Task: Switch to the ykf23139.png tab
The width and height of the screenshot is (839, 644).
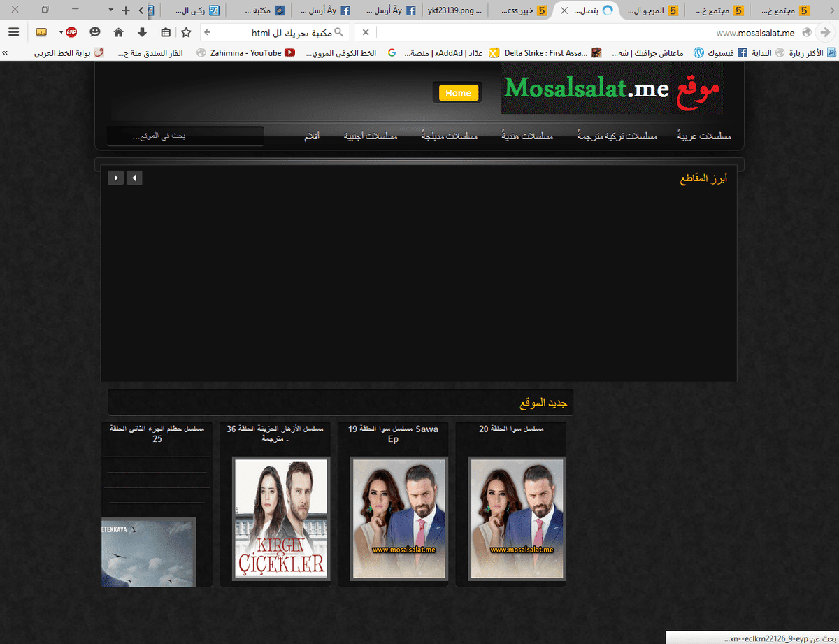Action: [x=454, y=10]
